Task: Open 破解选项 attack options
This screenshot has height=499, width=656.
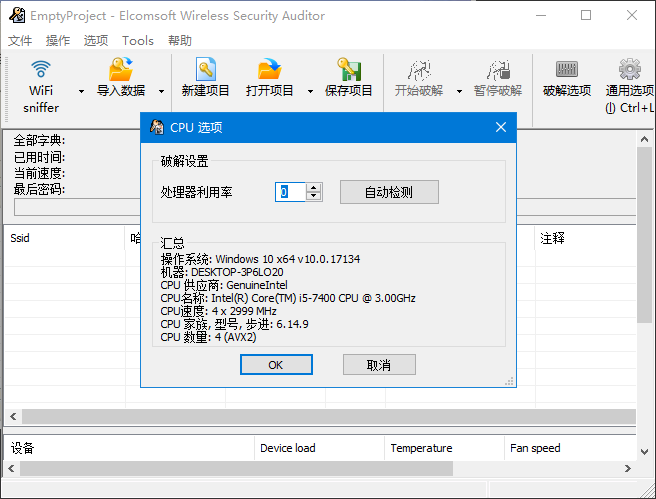Action: 567,78
